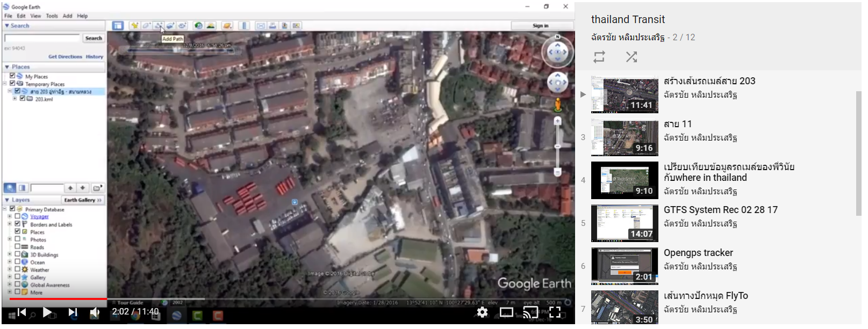Click the Email envelope toolbar icon
This screenshot has width=868, height=329.
[x=261, y=25]
